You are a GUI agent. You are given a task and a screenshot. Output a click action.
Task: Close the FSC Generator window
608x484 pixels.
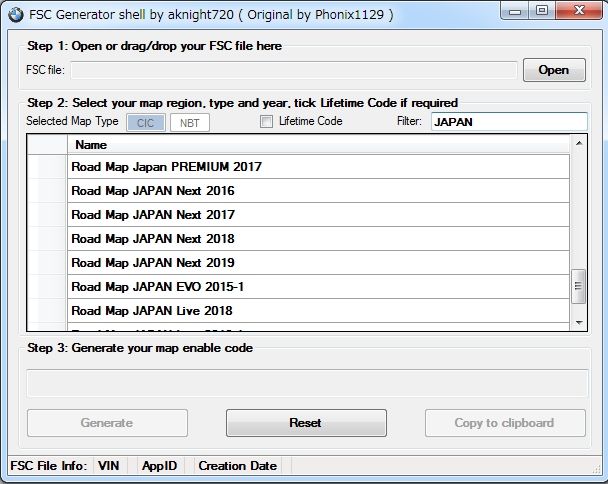pyautogui.click(x=579, y=11)
